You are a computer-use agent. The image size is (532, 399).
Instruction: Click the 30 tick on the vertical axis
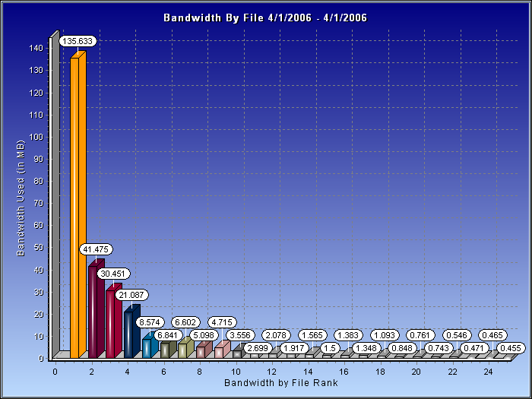(x=38, y=292)
